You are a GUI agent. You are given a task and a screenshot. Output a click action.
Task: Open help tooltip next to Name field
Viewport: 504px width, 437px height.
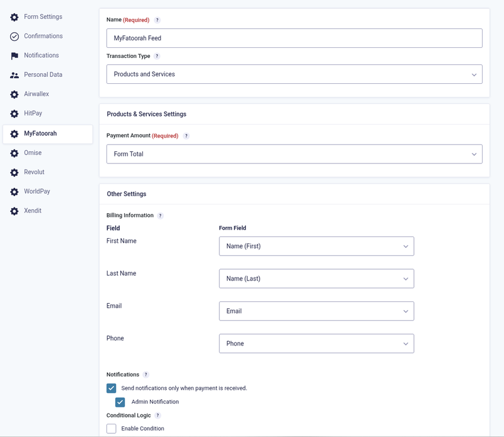pos(157,20)
